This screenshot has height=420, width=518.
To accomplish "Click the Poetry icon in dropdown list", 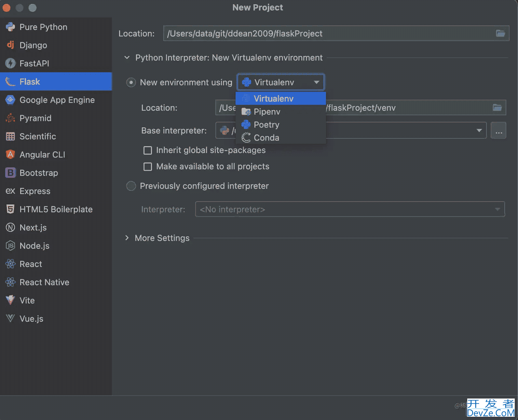I will (x=246, y=124).
